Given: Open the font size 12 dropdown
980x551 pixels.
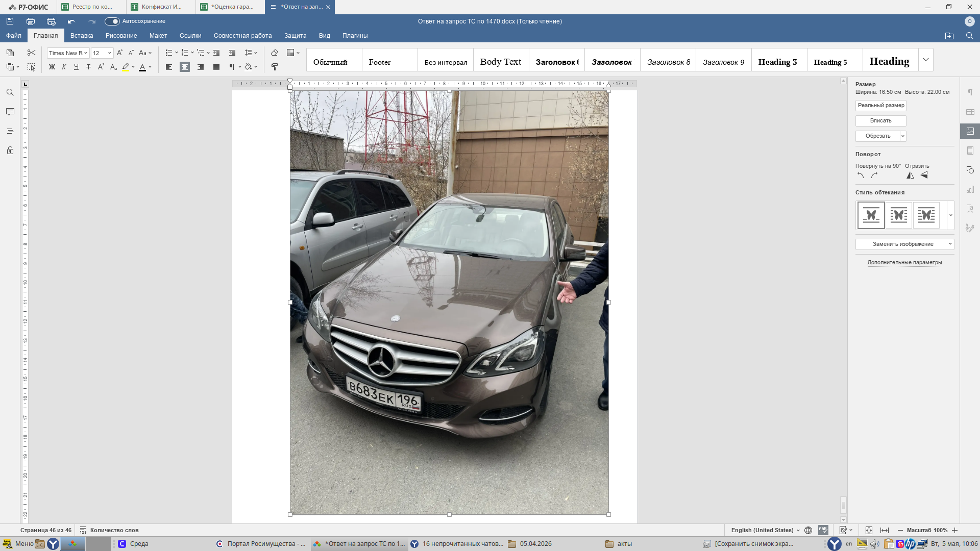Looking at the screenshot, I should [109, 53].
